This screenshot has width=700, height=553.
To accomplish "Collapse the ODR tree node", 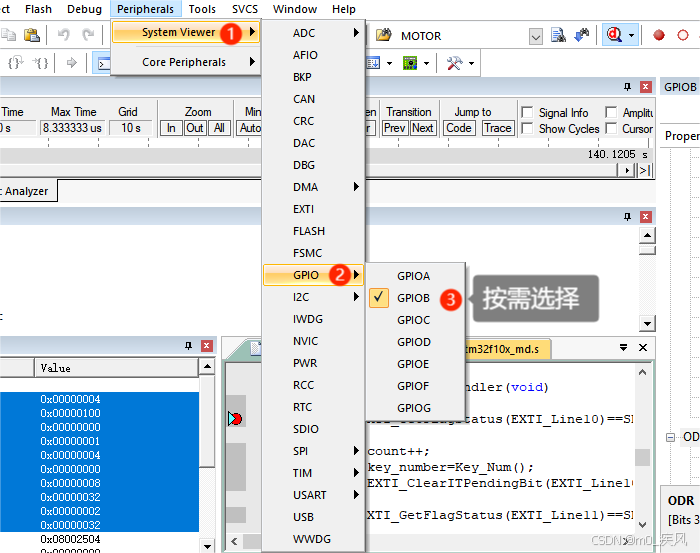I will coord(671,437).
